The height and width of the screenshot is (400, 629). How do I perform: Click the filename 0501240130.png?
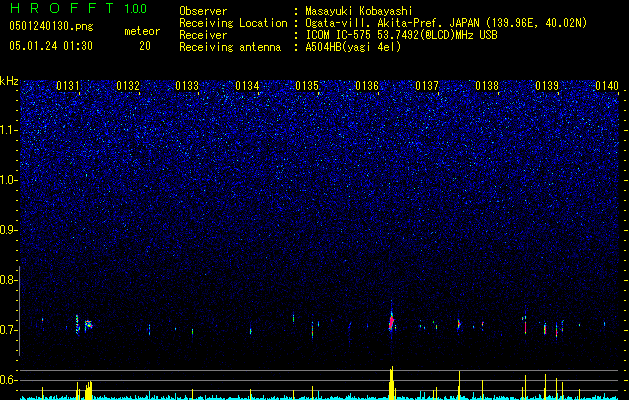(51, 26)
